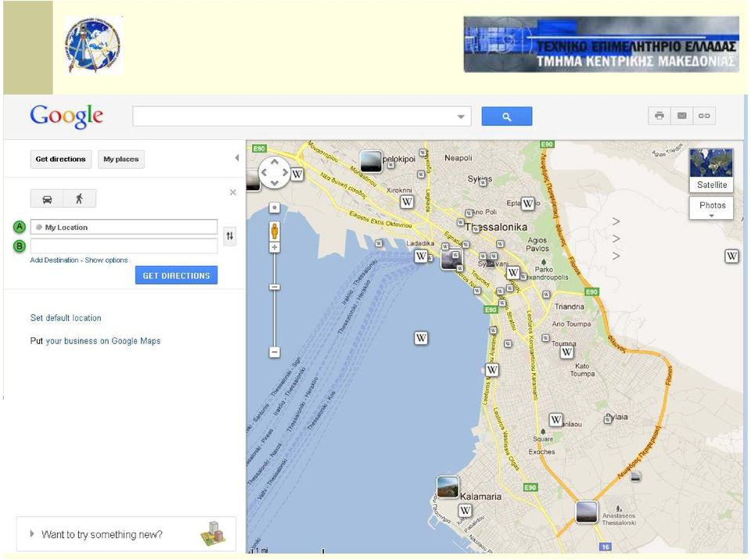Click the blue search button

point(507,117)
